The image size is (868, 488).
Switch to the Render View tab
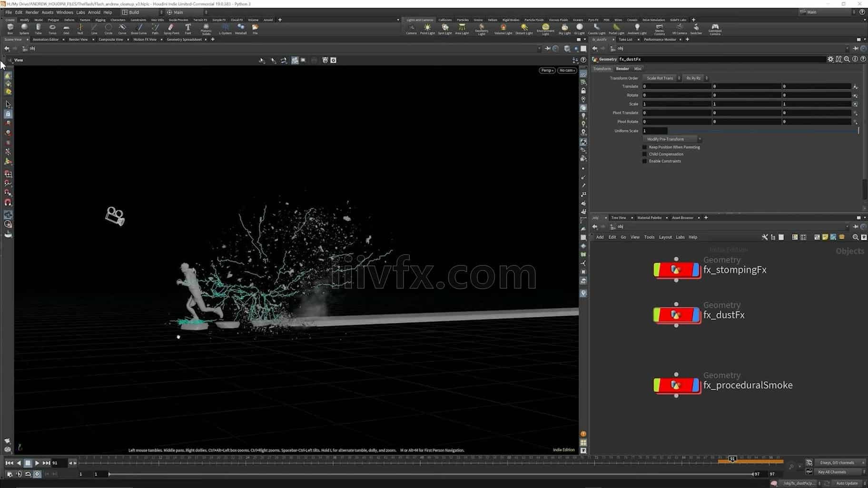pyautogui.click(x=79, y=39)
